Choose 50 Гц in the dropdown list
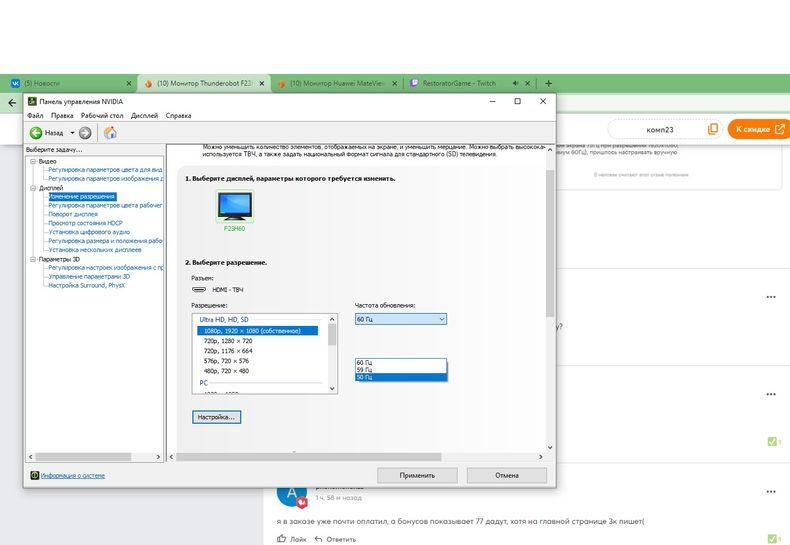 (401, 377)
